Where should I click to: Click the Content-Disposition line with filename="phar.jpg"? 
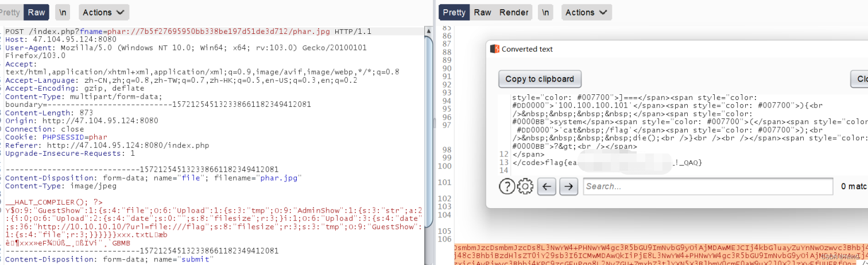(x=153, y=178)
